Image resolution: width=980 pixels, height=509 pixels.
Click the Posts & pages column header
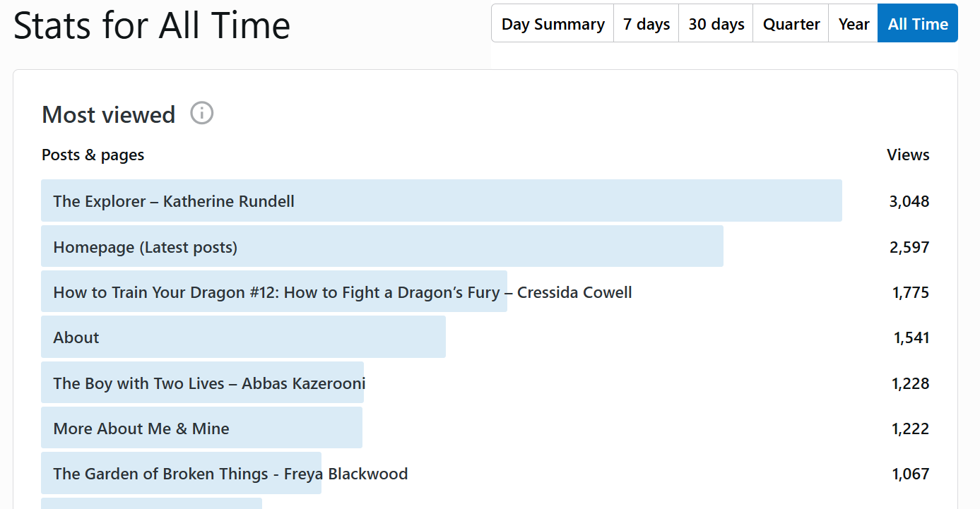click(93, 155)
